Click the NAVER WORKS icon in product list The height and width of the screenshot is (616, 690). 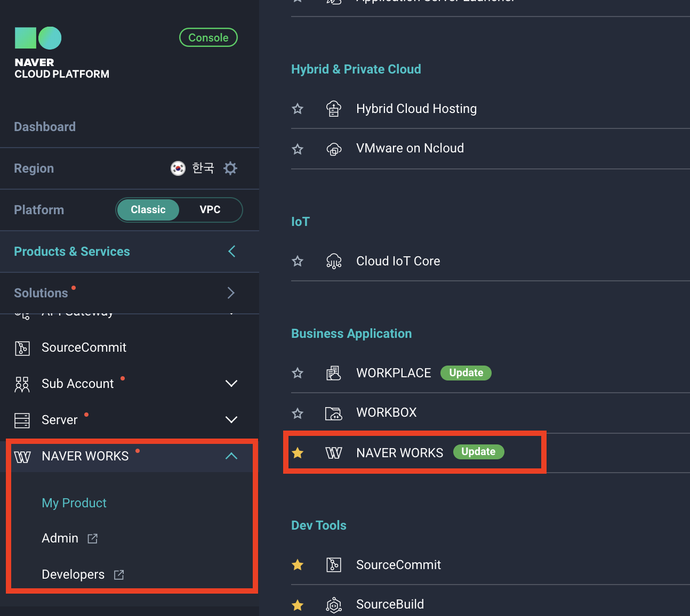click(x=334, y=453)
